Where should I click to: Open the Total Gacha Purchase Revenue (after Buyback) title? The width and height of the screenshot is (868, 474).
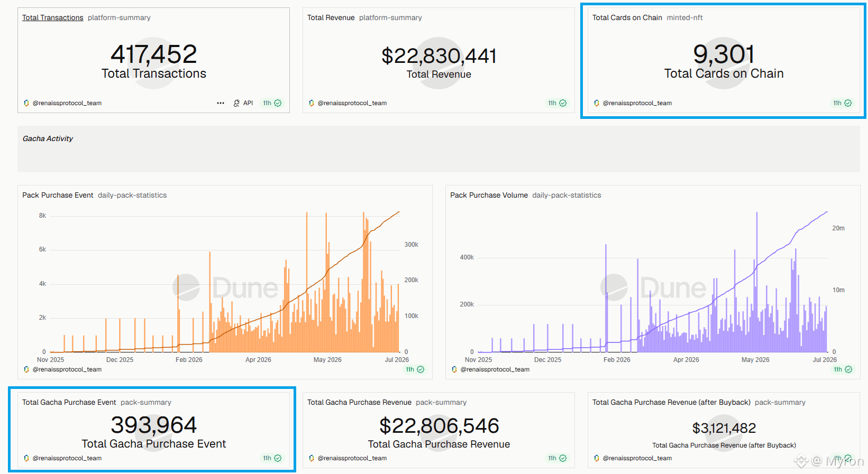tap(671, 402)
